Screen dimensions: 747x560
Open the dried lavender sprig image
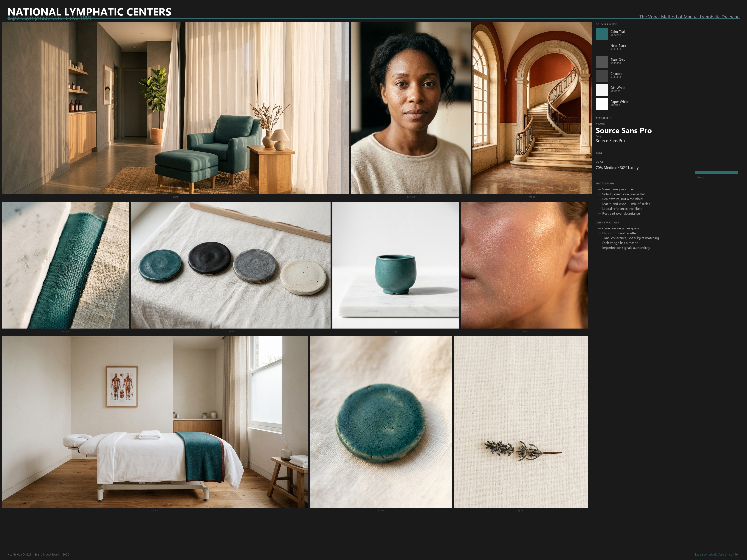521,422
